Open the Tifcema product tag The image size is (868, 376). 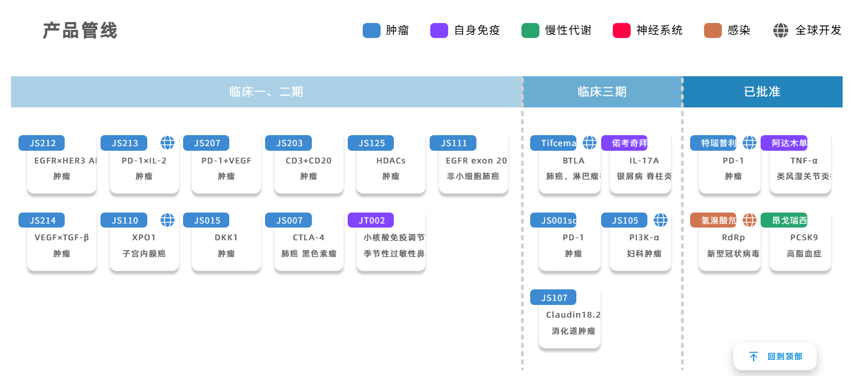click(553, 143)
